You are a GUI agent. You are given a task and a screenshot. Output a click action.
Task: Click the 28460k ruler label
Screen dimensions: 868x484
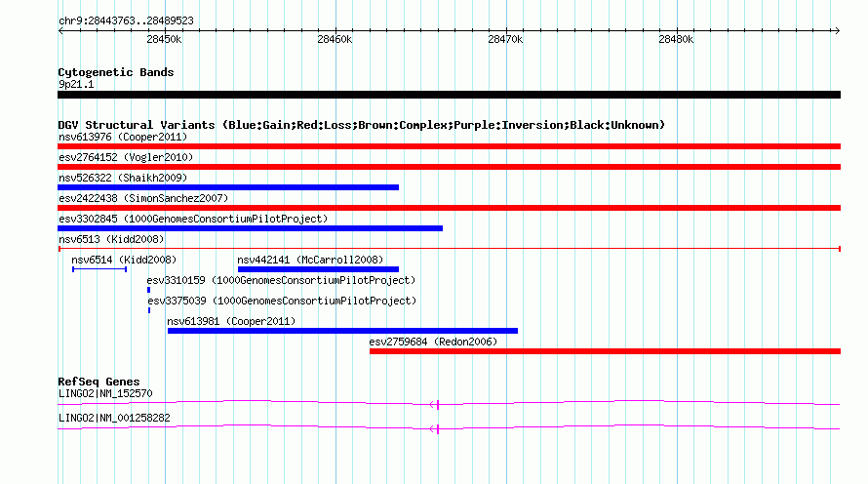[x=335, y=39]
